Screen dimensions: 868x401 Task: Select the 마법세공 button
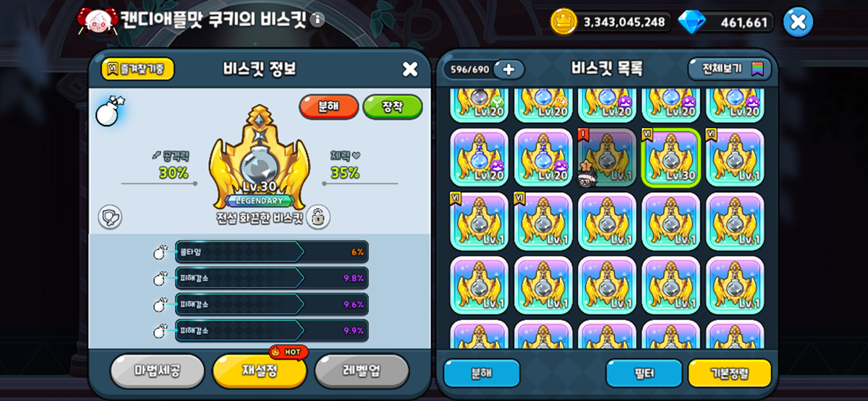tap(157, 371)
